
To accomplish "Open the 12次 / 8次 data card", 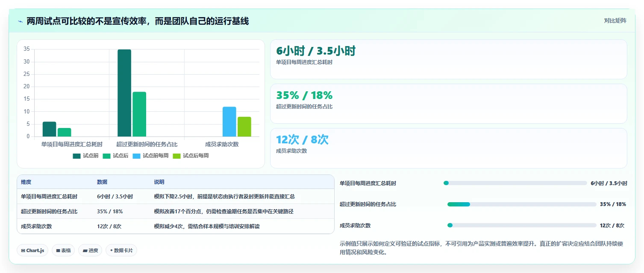I will 448,148.
